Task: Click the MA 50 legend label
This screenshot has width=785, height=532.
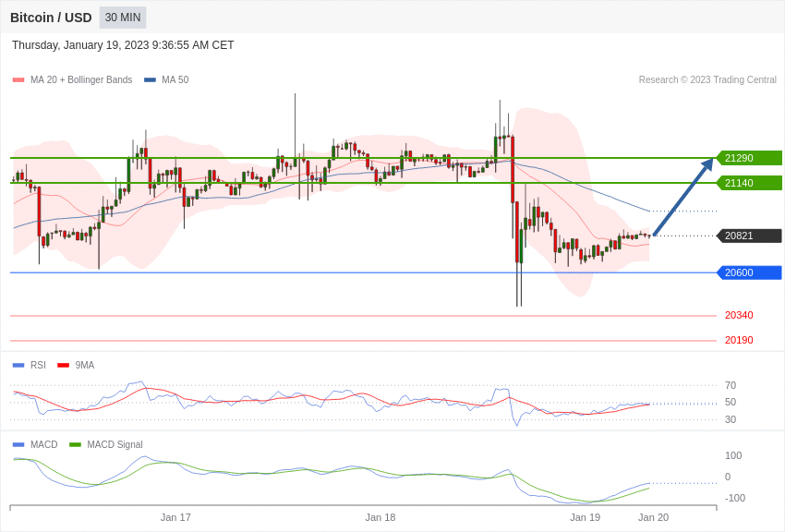Action: click(175, 79)
